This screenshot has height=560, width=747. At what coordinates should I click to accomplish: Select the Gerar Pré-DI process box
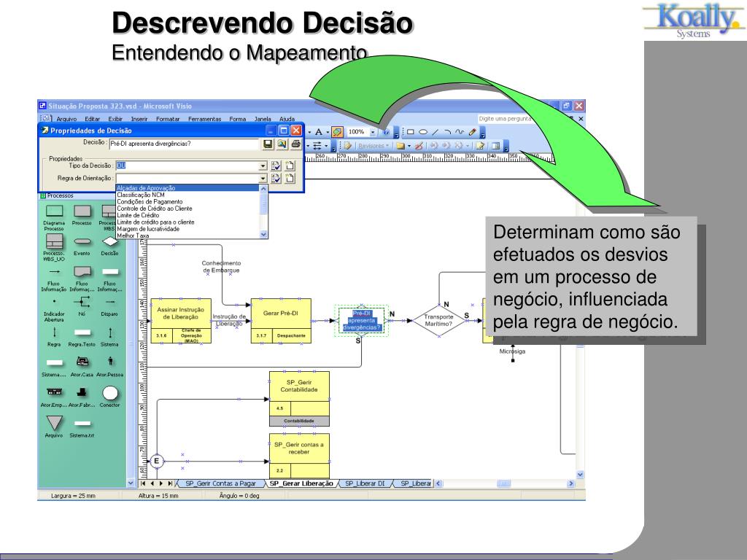281,321
